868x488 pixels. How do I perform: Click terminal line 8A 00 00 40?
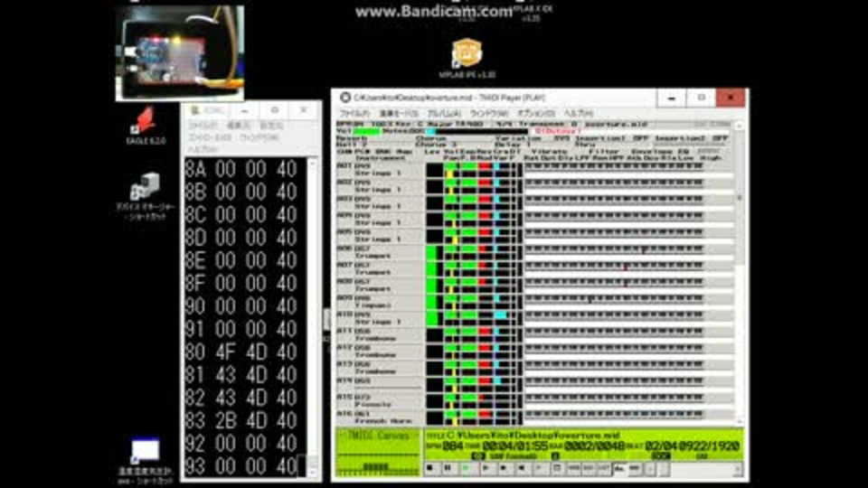pos(241,169)
